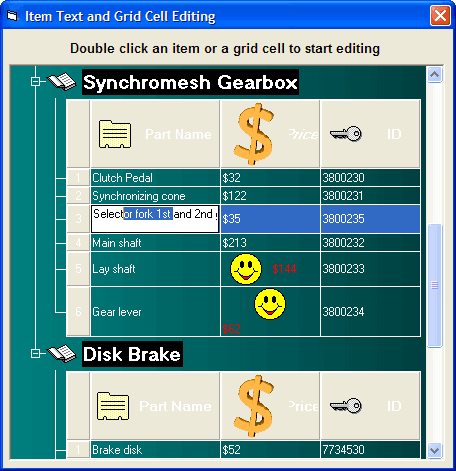Click the dollar sign icon in Gearbox Price header
Image resolution: width=456 pixels, height=471 pixels.
(254, 134)
